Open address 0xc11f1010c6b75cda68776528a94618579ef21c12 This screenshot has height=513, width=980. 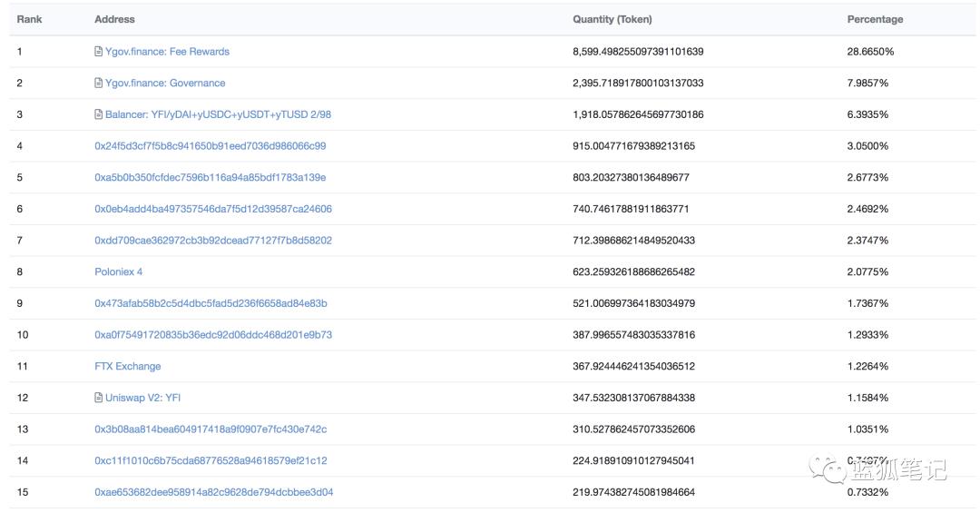point(211,460)
